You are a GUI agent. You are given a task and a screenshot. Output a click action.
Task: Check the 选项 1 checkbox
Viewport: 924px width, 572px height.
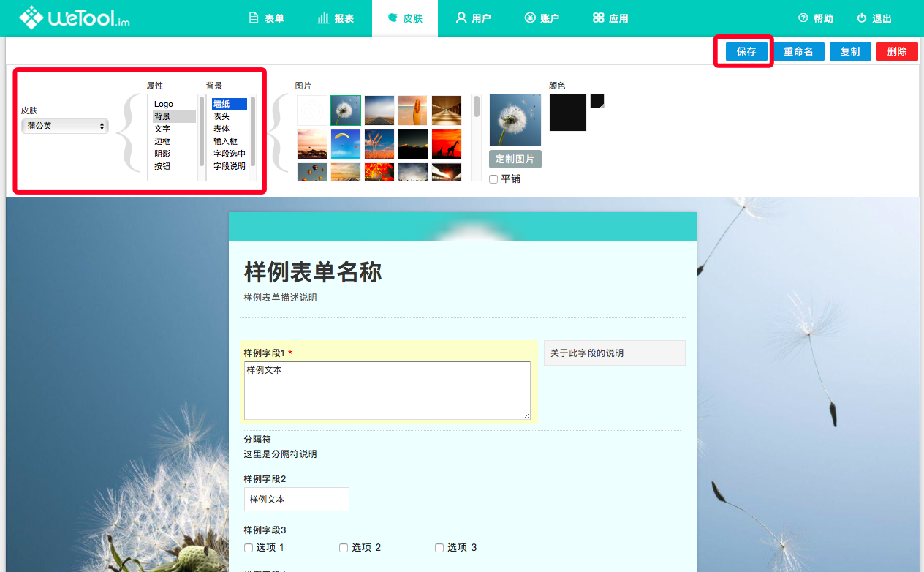point(249,548)
